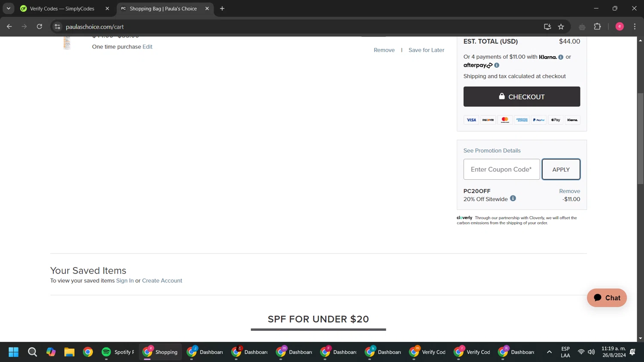
Task: Open the taskbar volume control
Action: pos(591,352)
